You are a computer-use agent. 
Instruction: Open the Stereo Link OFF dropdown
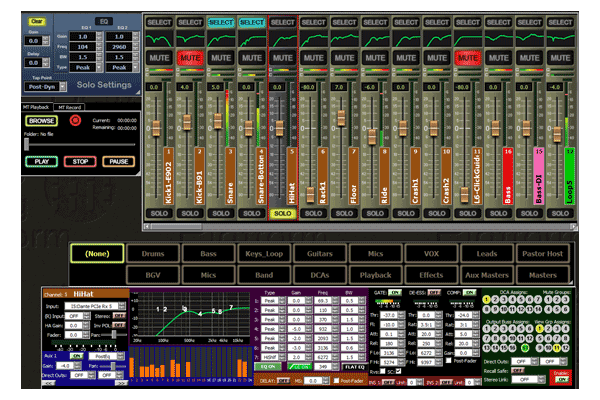click(x=528, y=379)
